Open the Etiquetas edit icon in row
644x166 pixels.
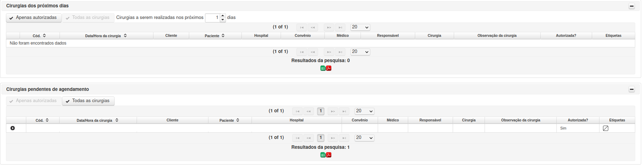pos(605,128)
